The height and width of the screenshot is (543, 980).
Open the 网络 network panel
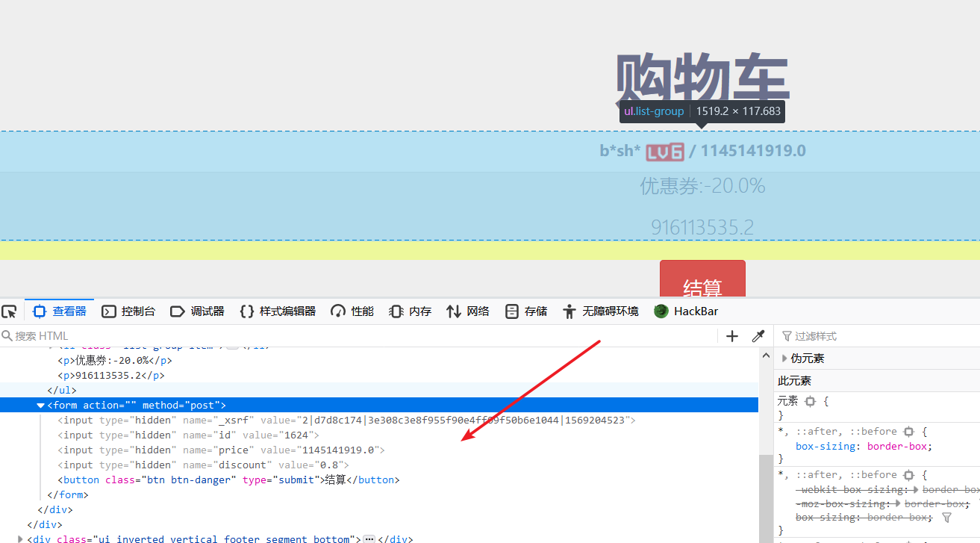468,311
